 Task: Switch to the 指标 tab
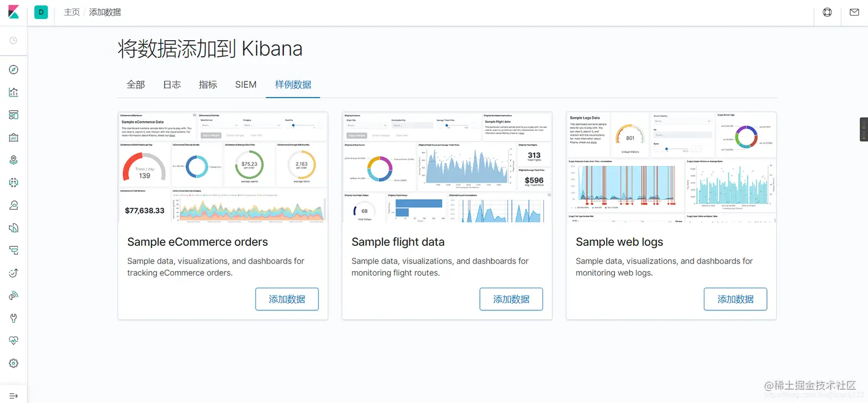[208, 84]
